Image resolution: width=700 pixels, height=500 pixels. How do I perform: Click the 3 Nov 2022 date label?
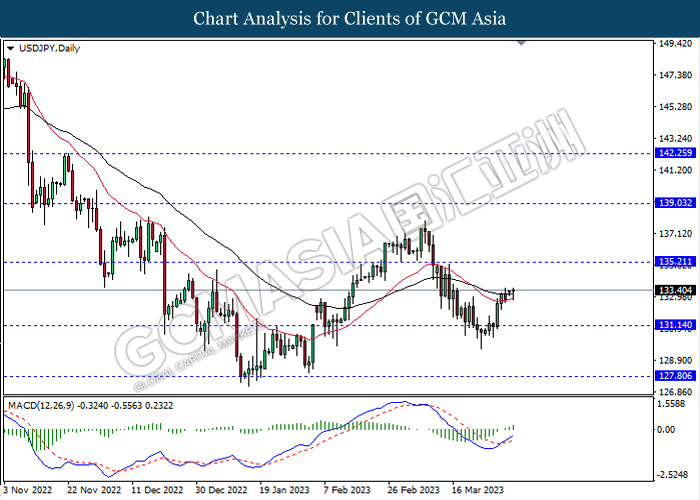pos(28,490)
